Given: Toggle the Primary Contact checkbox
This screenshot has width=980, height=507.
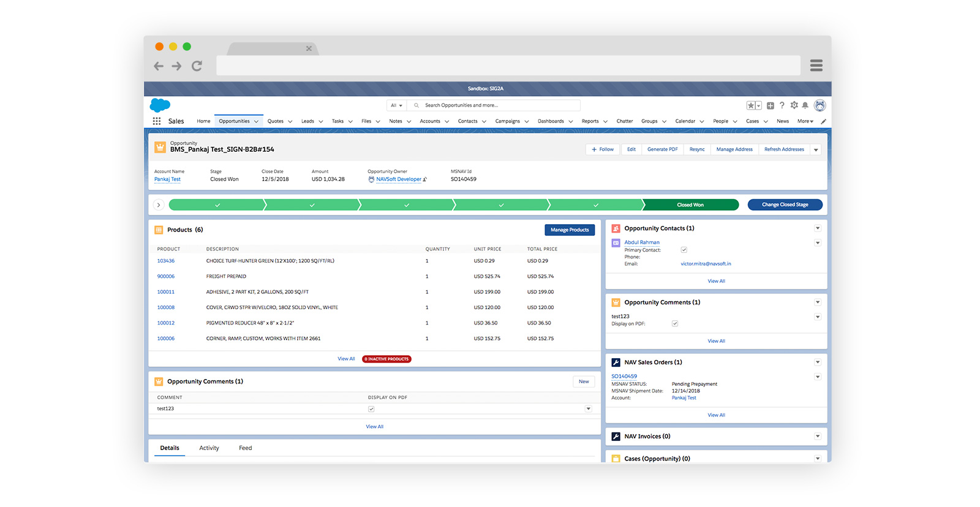Looking at the screenshot, I should [684, 250].
